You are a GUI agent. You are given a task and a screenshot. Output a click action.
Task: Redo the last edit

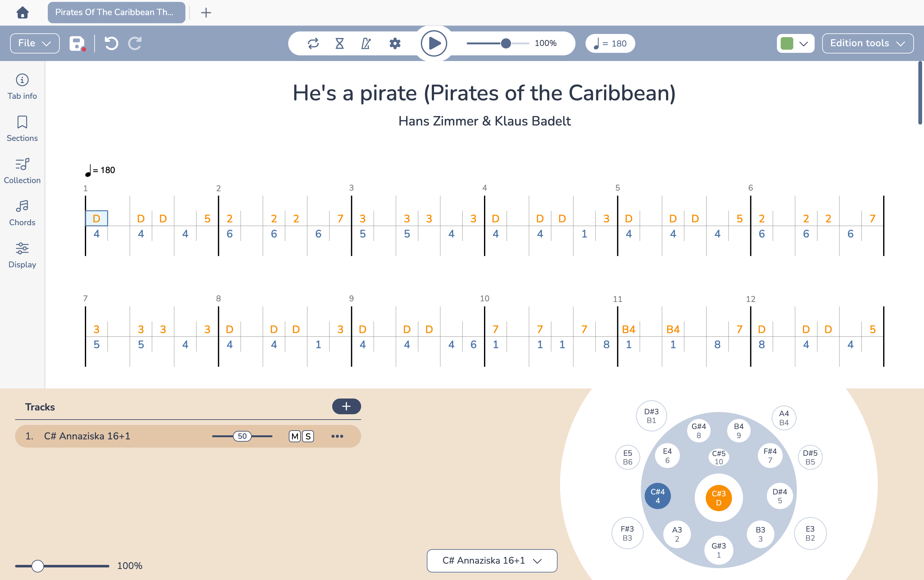135,43
